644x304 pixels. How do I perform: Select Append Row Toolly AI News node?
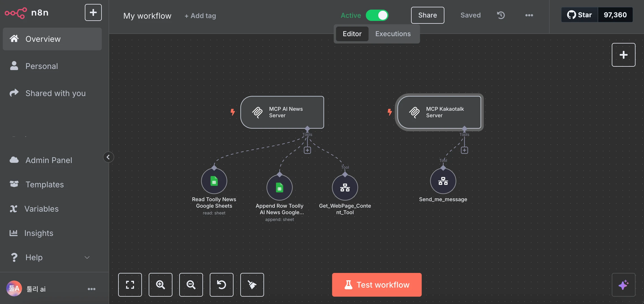(x=279, y=188)
